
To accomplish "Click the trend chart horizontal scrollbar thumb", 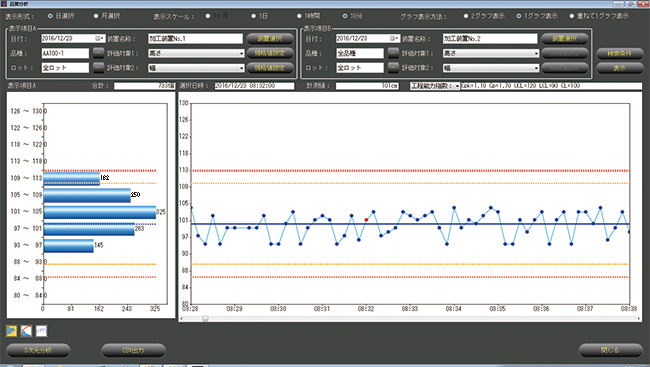I will [x=205, y=318].
